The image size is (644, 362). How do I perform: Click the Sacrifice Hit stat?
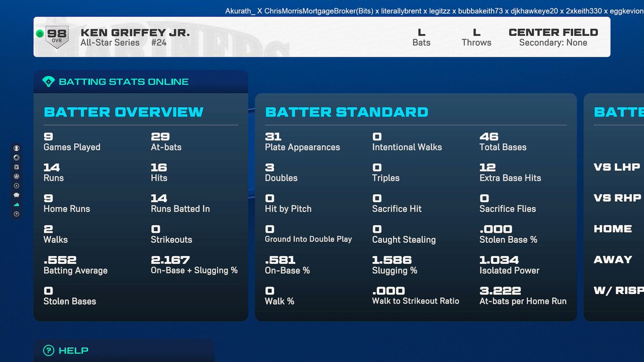[397, 203]
